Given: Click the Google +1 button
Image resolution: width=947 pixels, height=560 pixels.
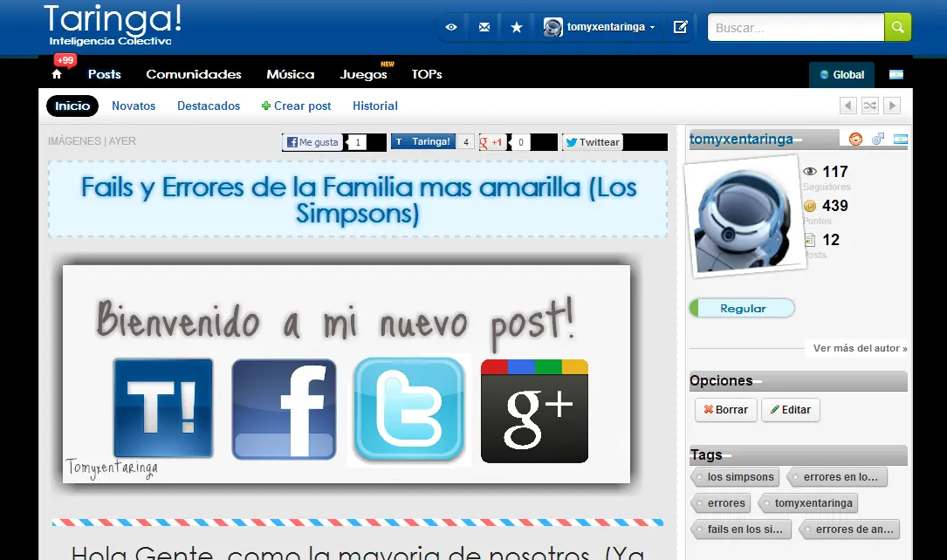Looking at the screenshot, I should tap(491, 142).
